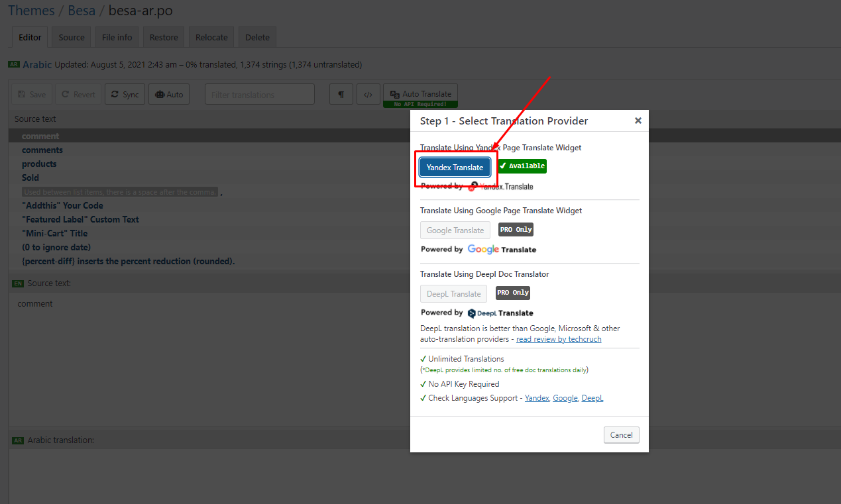Click the Filter translations search field
Image resolution: width=841 pixels, height=504 pixels.
(x=259, y=95)
